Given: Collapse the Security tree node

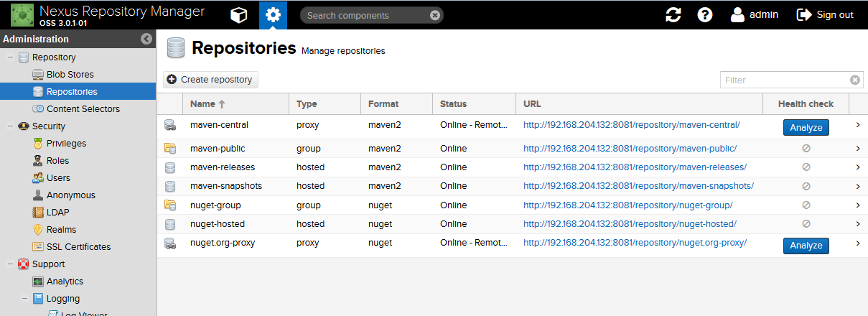Looking at the screenshot, I should 10,126.
